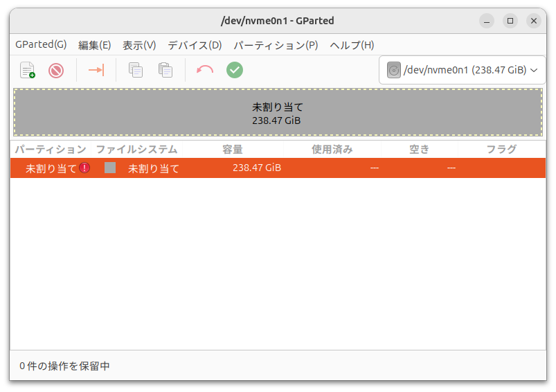Click the ファイルシステム column header
This screenshot has width=556, height=392.
pyautogui.click(x=136, y=149)
